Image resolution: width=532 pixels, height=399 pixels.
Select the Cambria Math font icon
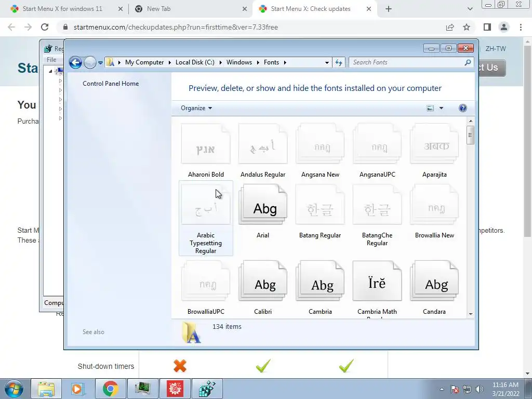click(x=377, y=281)
